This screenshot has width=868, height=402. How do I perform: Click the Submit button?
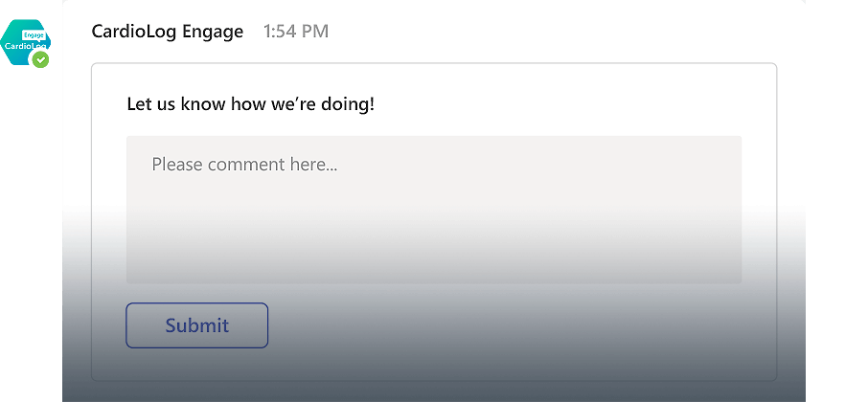click(x=197, y=325)
